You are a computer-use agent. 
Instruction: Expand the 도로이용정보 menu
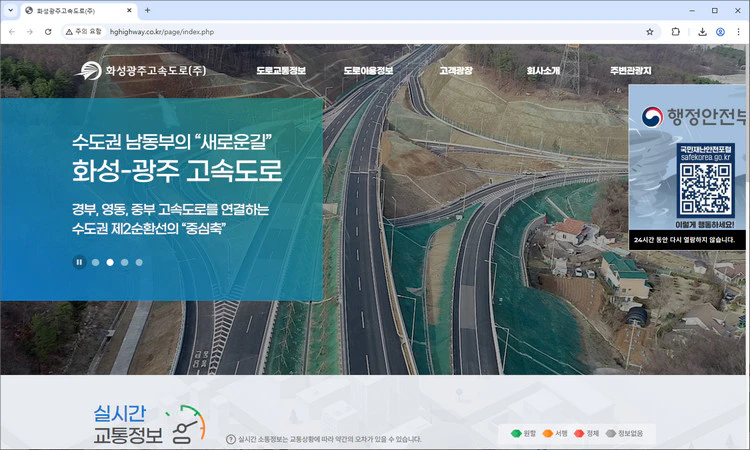368,71
